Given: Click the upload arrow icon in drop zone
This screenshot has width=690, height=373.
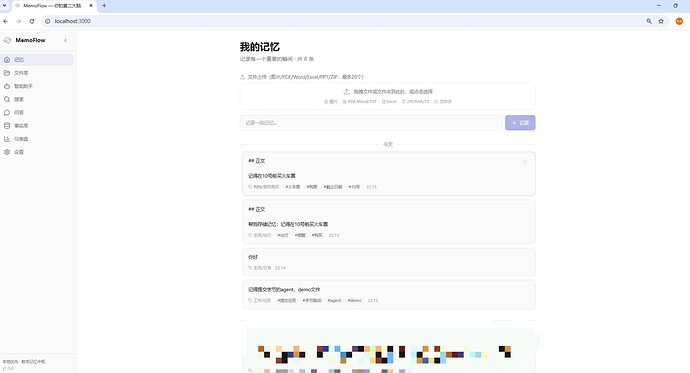Looking at the screenshot, I should click(347, 91).
